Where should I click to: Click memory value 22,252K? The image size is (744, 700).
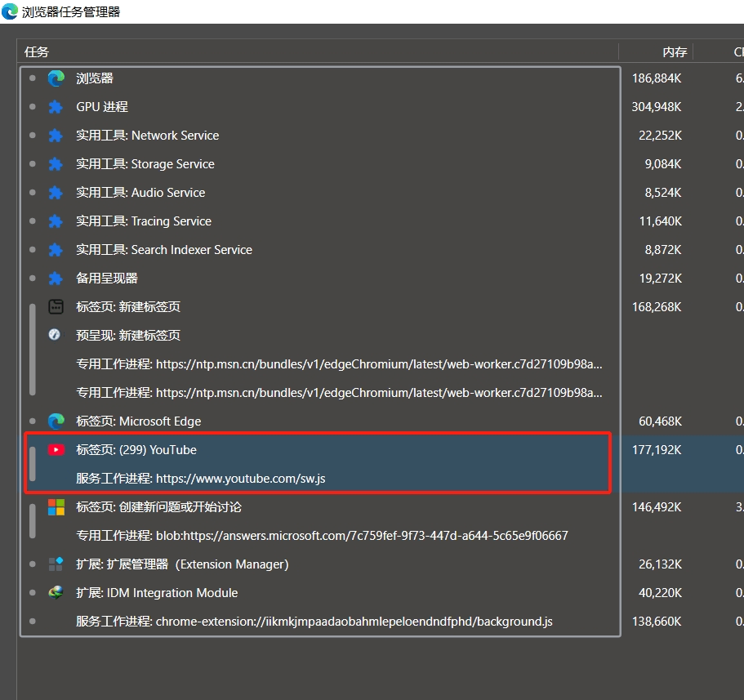(x=660, y=136)
